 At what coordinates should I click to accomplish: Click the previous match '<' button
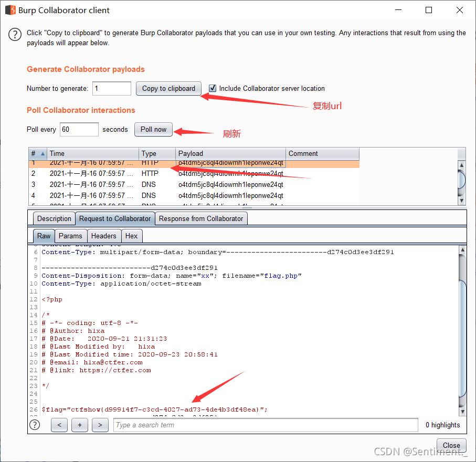pos(59,425)
